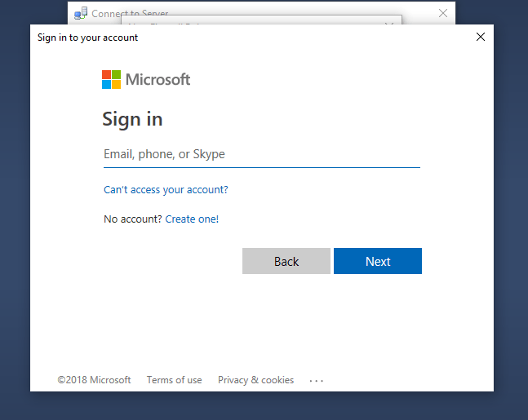Click the Microsoft four-square logo
The height and width of the screenshot is (420, 528).
pyautogui.click(x=111, y=79)
